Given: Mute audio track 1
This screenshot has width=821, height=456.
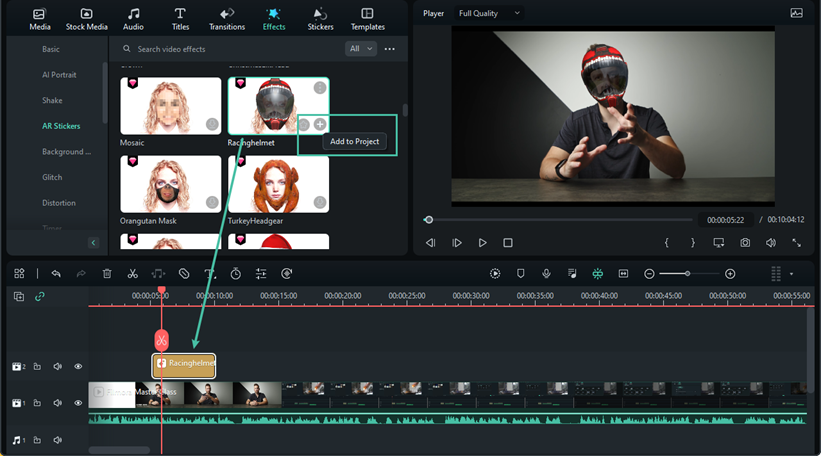Looking at the screenshot, I should point(58,440).
